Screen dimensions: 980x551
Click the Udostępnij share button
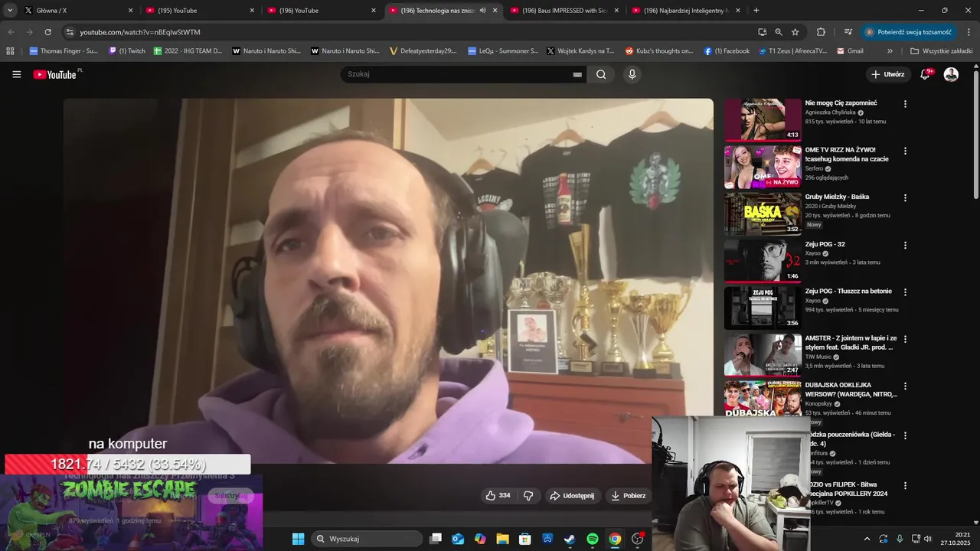572,496
